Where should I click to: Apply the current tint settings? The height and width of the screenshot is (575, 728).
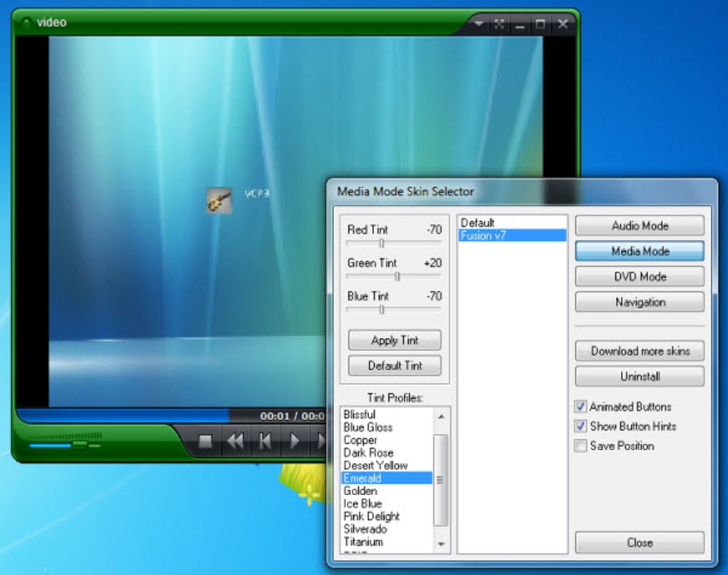pyautogui.click(x=394, y=340)
